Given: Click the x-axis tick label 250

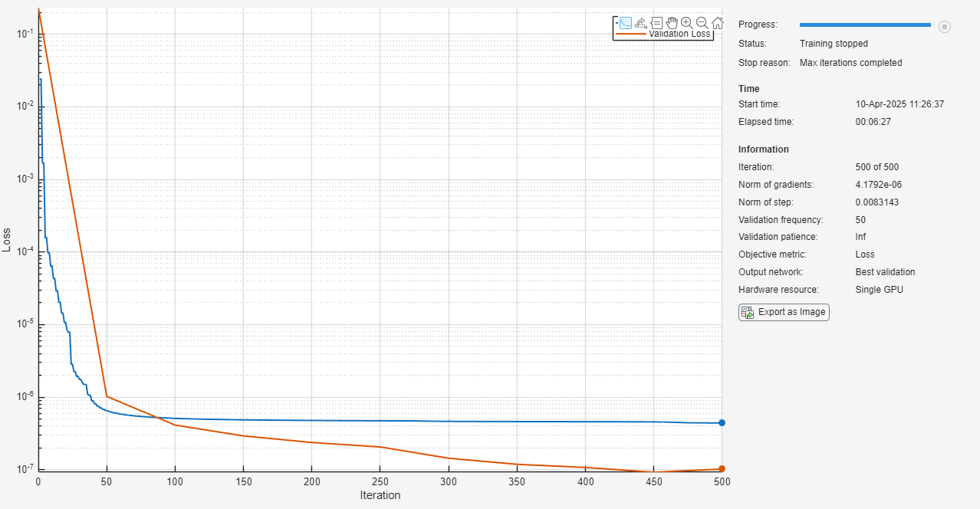Looking at the screenshot, I should (380, 481).
